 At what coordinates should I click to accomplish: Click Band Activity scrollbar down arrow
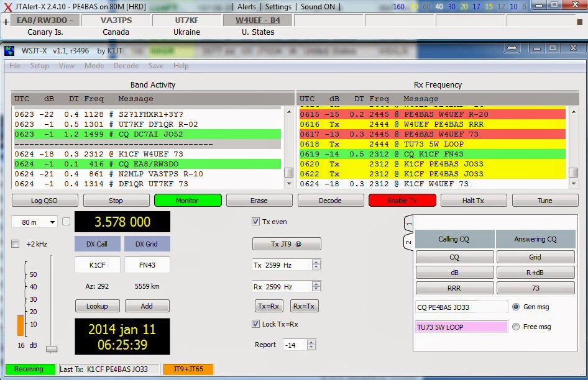289,184
